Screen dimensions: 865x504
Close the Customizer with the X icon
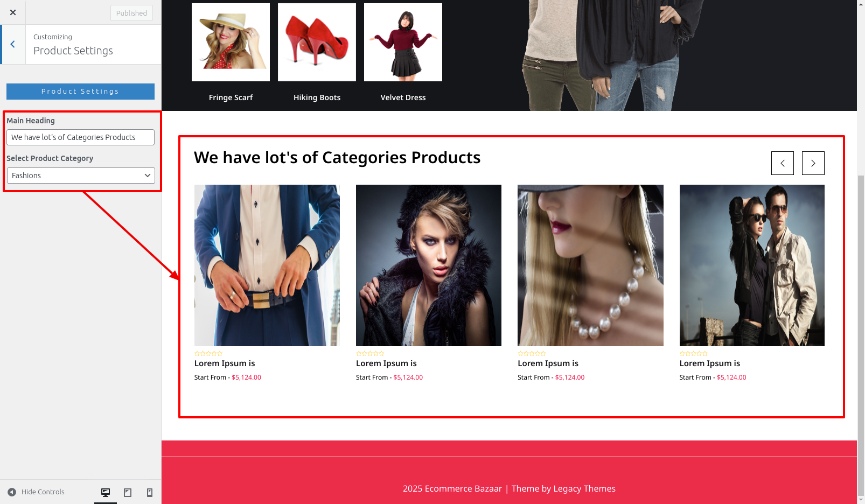(x=13, y=12)
